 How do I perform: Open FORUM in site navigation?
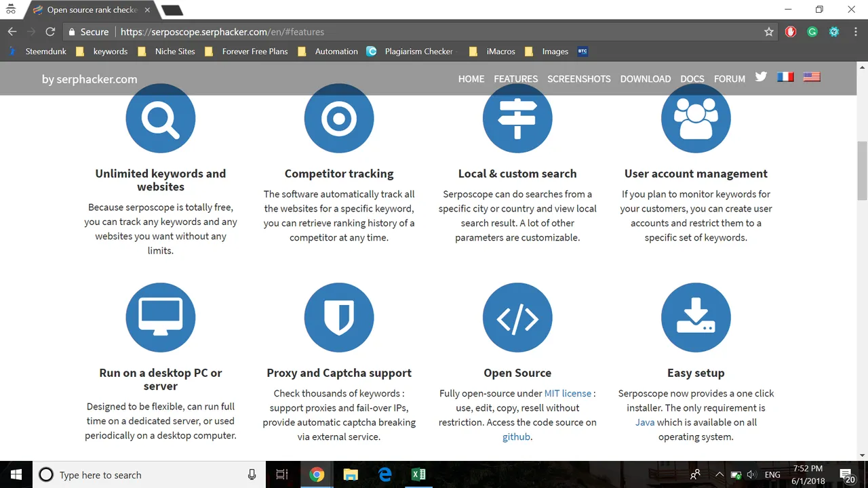730,79
